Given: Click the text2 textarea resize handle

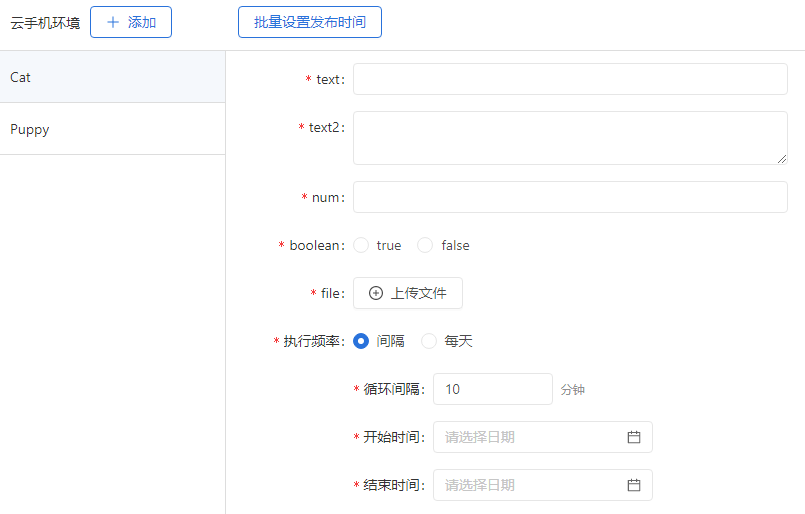Looking at the screenshot, I should (781, 158).
